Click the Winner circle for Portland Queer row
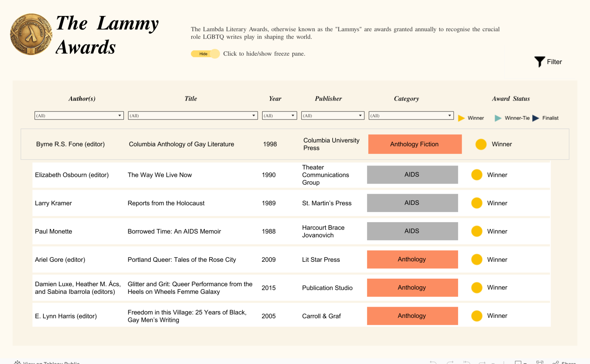 point(477,260)
